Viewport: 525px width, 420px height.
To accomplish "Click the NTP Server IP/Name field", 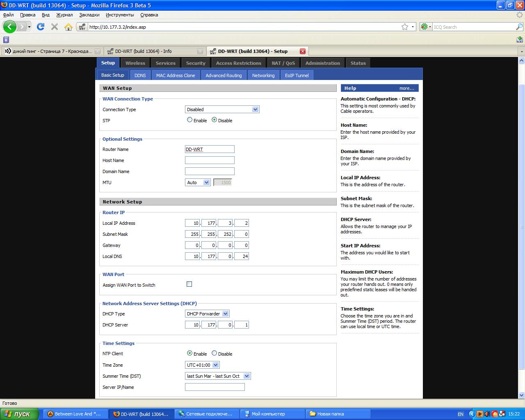I will click(x=215, y=387).
